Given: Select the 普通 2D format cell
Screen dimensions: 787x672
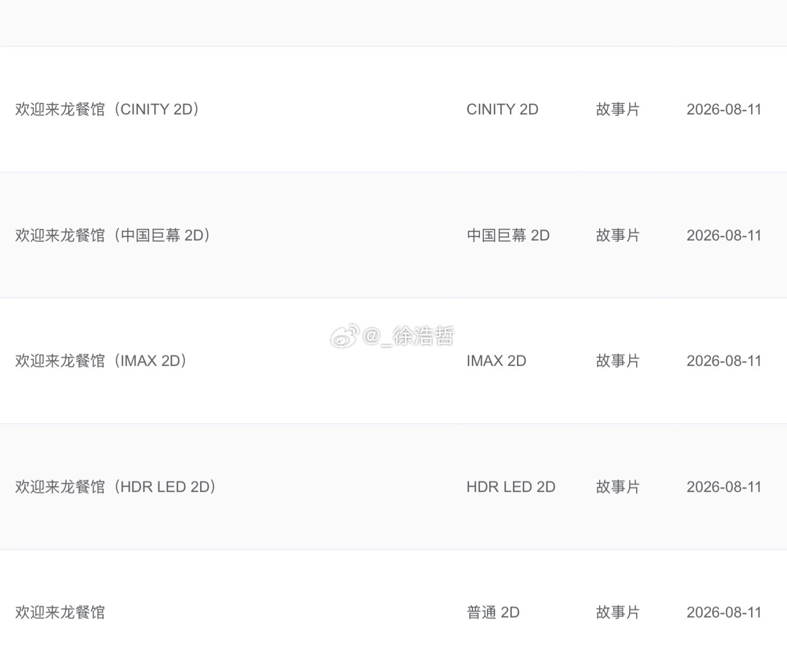Looking at the screenshot, I should [493, 612].
